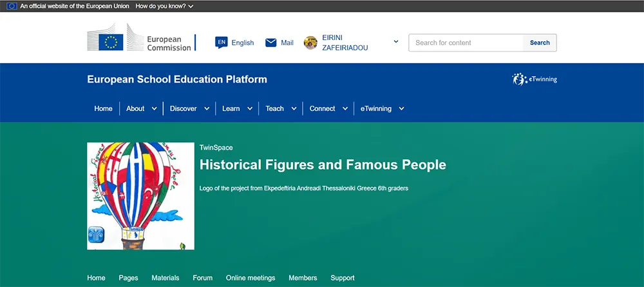The height and width of the screenshot is (287, 644).
Task: Click the small blue badge on project logo
Action: click(x=95, y=235)
